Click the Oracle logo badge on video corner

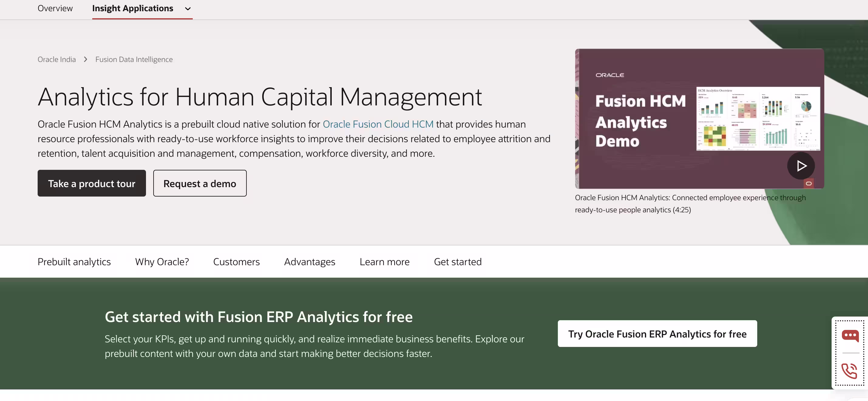pyautogui.click(x=809, y=183)
